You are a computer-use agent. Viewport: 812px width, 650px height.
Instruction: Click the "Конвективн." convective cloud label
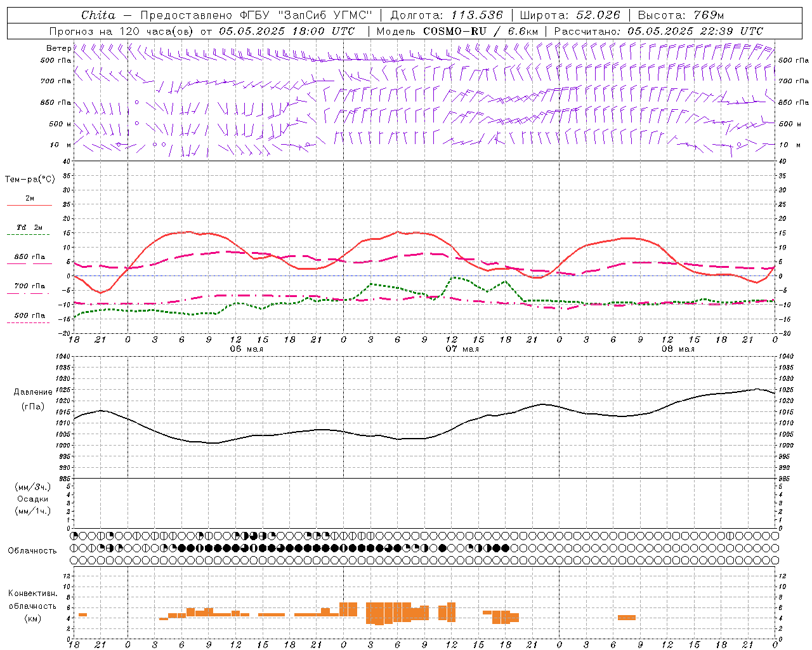32,594
